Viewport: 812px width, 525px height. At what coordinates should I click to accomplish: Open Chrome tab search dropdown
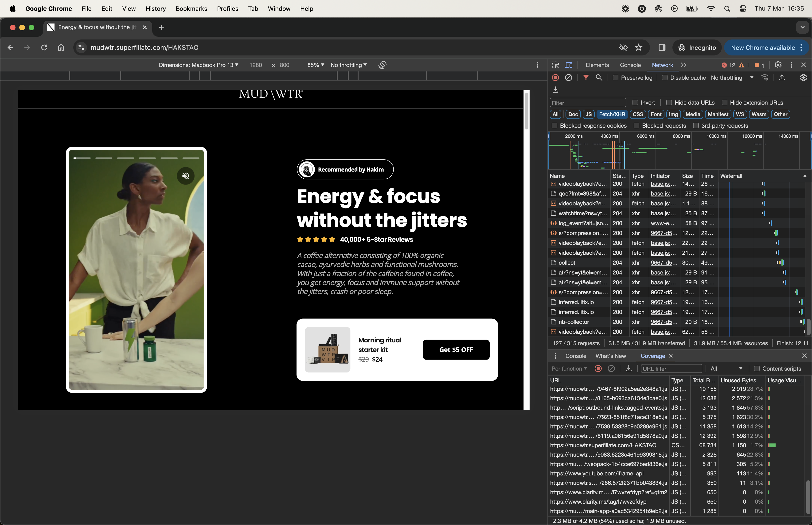802,27
